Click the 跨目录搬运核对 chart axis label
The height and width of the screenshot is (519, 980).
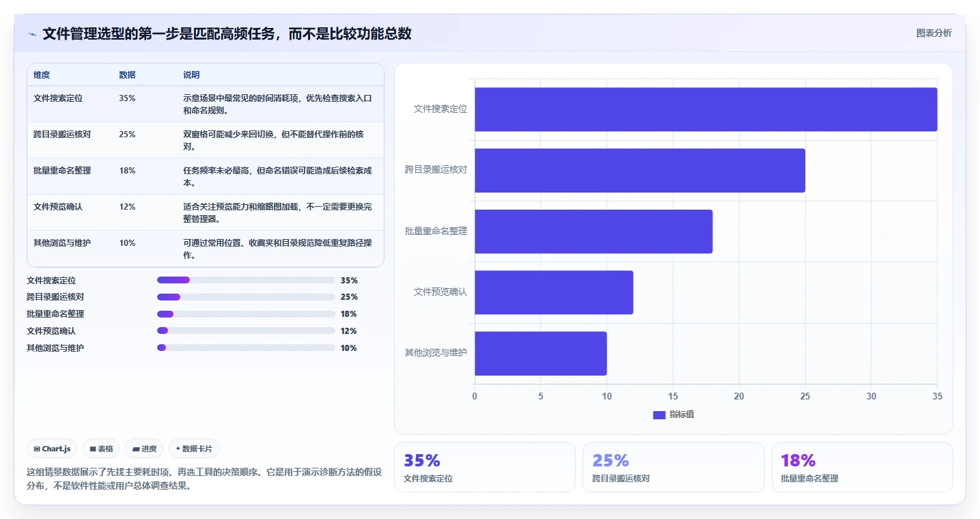point(436,170)
